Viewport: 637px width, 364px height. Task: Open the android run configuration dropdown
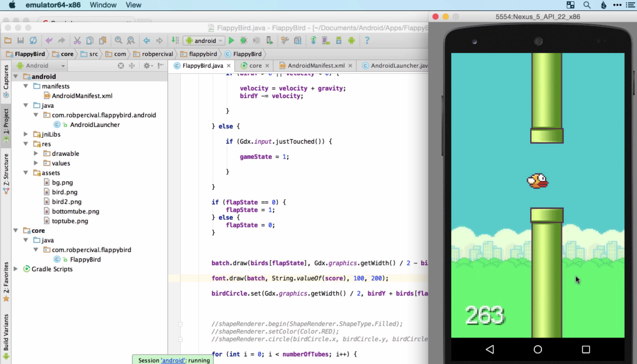tap(204, 41)
